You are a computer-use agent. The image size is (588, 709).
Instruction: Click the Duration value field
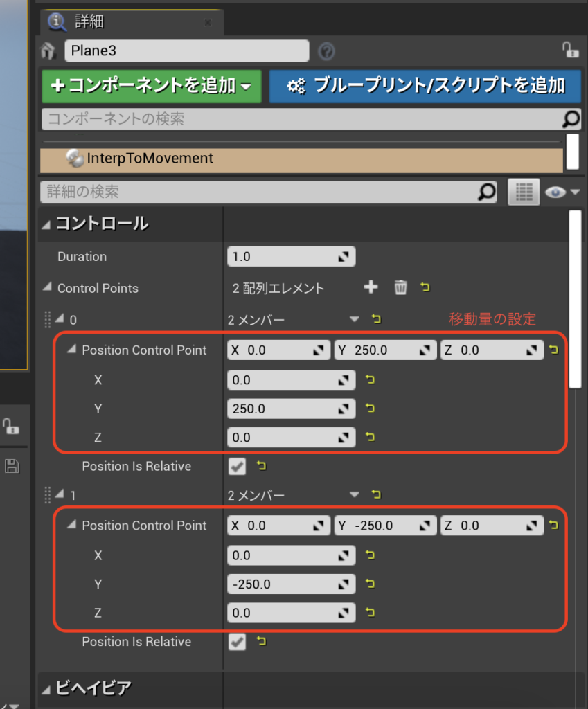click(x=283, y=256)
